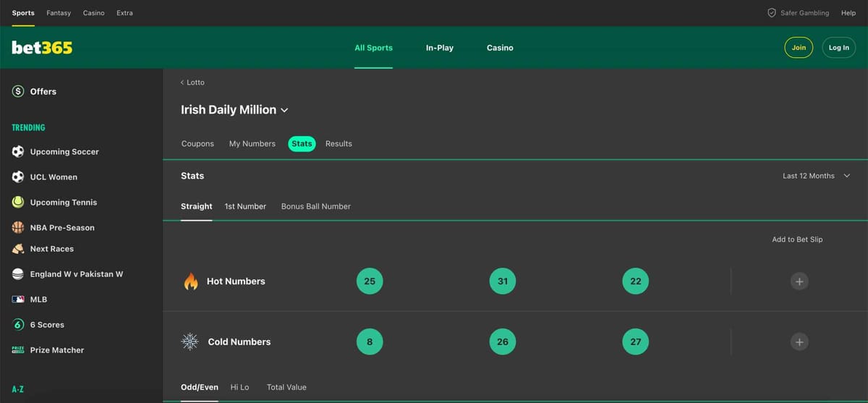
Task: Select hot number ball 25
Action: (x=370, y=281)
